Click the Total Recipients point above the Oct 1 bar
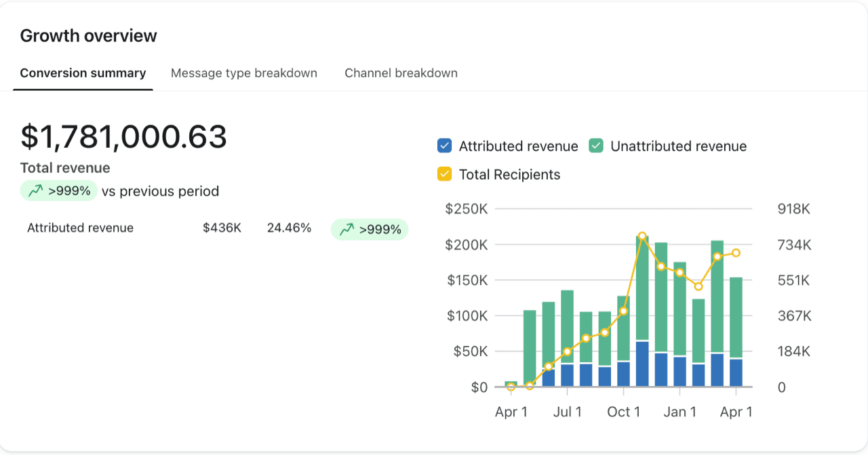868x455 pixels. (623, 311)
